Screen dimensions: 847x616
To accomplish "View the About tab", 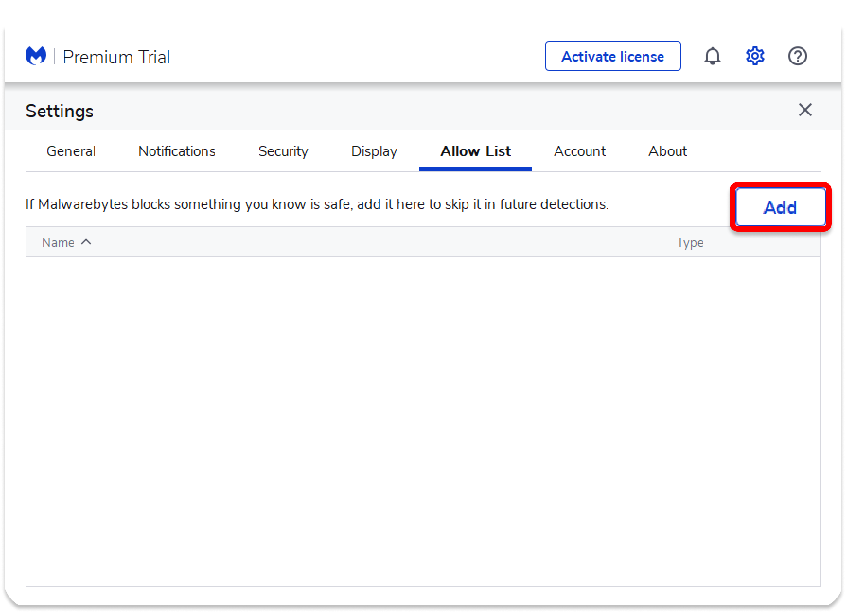I will [x=668, y=151].
